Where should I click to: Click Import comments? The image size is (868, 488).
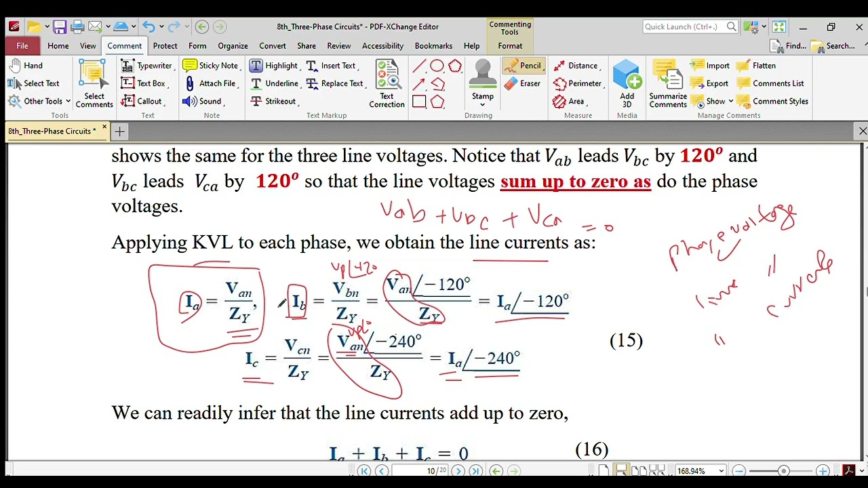710,66
